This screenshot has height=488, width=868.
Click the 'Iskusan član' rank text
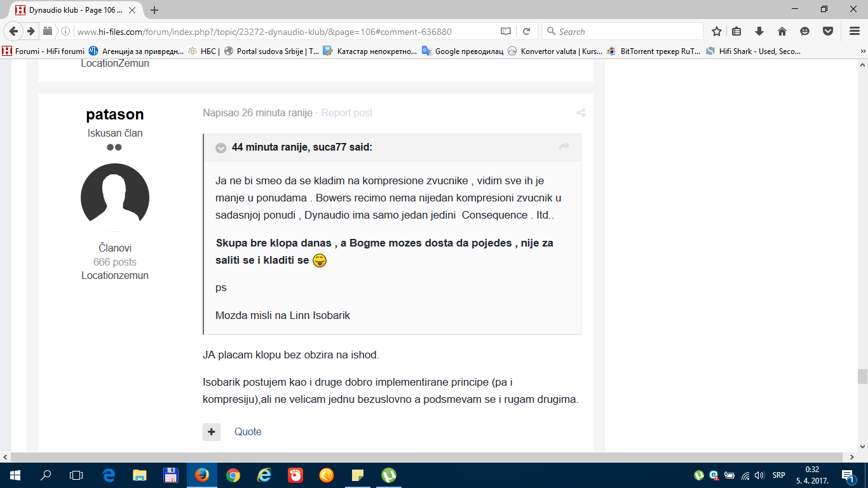click(x=115, y=133)
